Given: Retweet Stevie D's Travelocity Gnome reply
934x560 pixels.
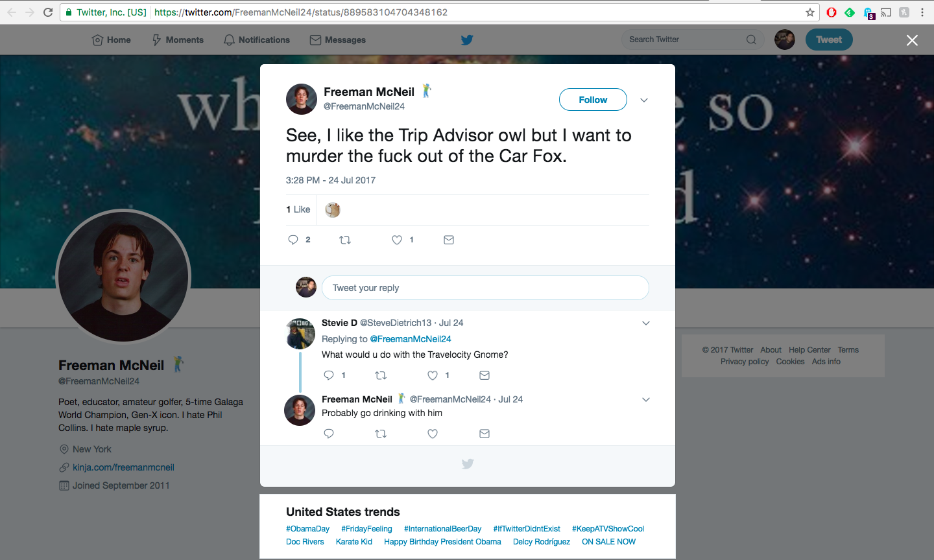Looking at the screenshot, I should click(x=381, y=375).
